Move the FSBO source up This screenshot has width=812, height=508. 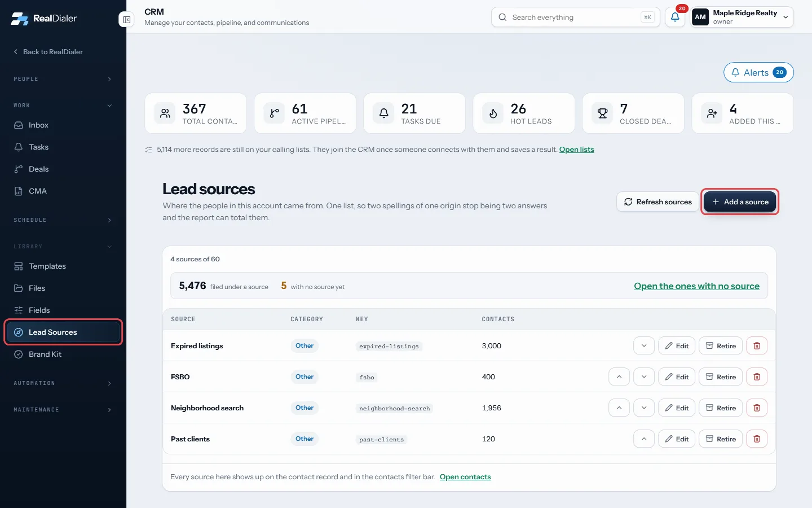point(619,377)
